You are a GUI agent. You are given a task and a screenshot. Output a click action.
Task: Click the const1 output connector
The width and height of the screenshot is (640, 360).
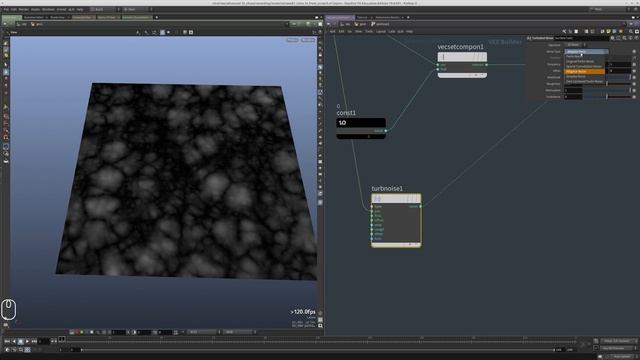pos(385,131)
